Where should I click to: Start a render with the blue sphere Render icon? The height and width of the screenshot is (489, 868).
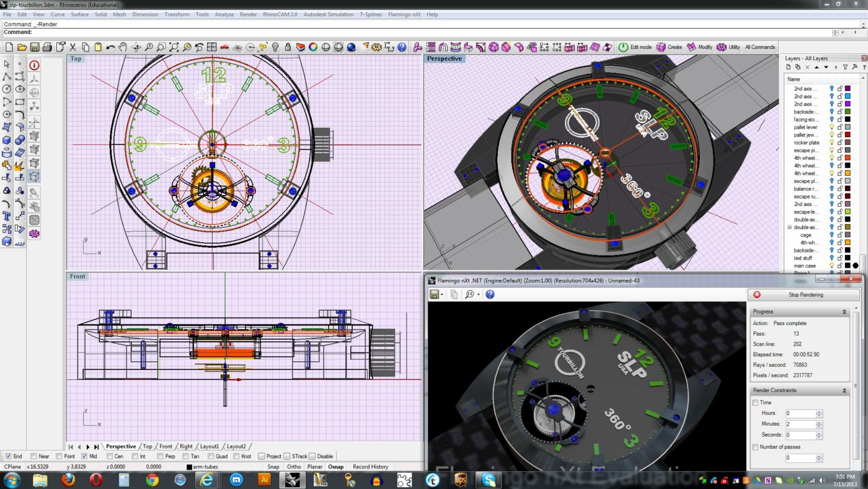pos(350,47)
